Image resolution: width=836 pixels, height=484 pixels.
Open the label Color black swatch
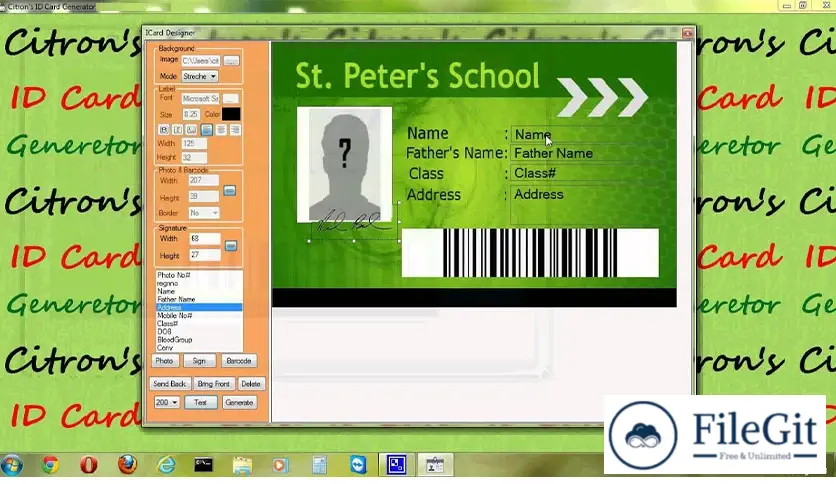click(231, 114)
